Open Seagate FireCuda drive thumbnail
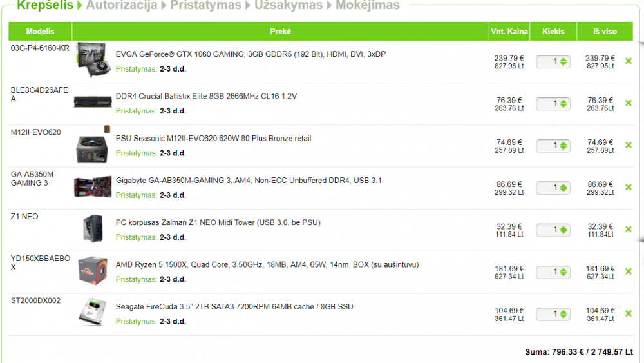Image resolution: width=644 pixels, height=363 pixels. click(92, 313)
